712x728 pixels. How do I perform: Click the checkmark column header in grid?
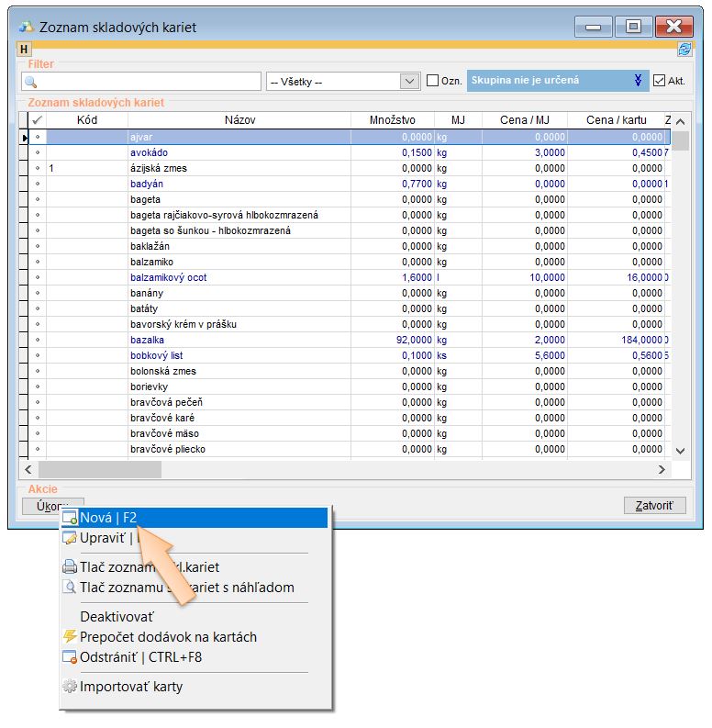(x=38, y=120)
